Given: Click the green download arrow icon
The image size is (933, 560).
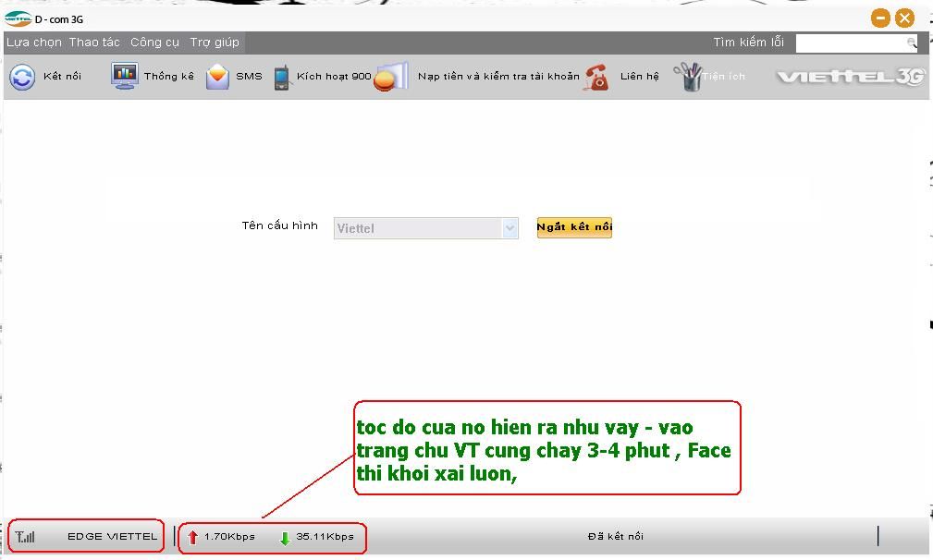Looking at the screenshot, I should tap(285, 538).
